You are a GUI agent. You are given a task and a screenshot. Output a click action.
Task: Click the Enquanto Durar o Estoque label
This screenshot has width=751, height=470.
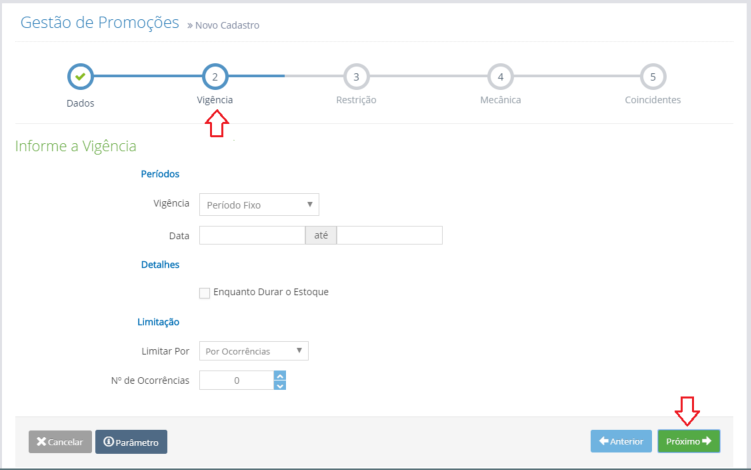[x=271, y=292]
